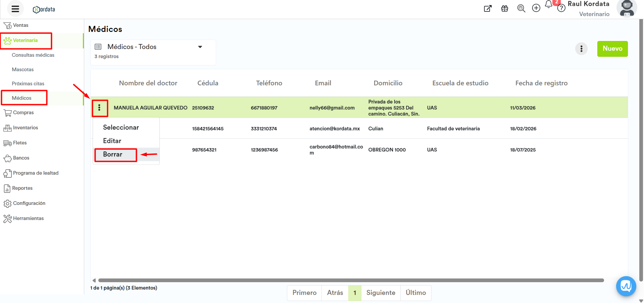The width and height of the screenshot is (644, 303).
Task: Choose Seleccionar from the context menu
Action: coord(121,128)
